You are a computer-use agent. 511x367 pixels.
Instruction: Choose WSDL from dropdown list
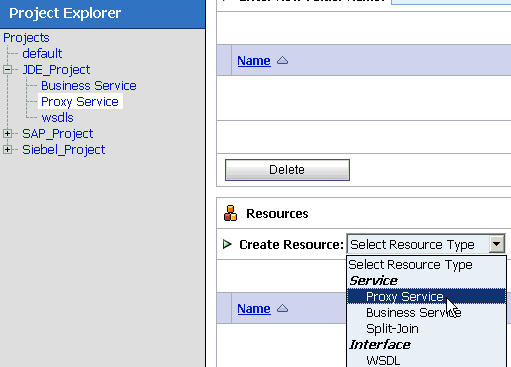pos(426,360)
